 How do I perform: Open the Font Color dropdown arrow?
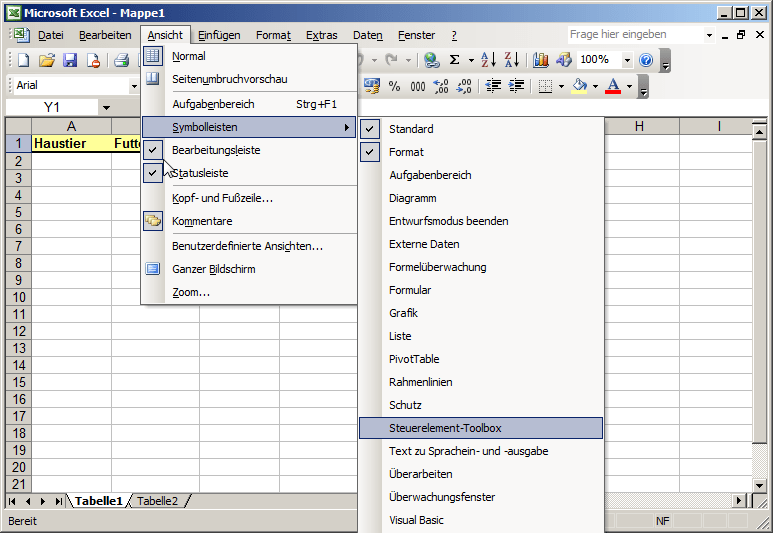(x=629, y=87)
